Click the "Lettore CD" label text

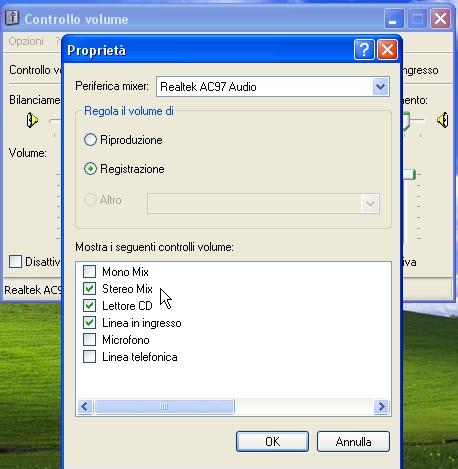point(127,306)
